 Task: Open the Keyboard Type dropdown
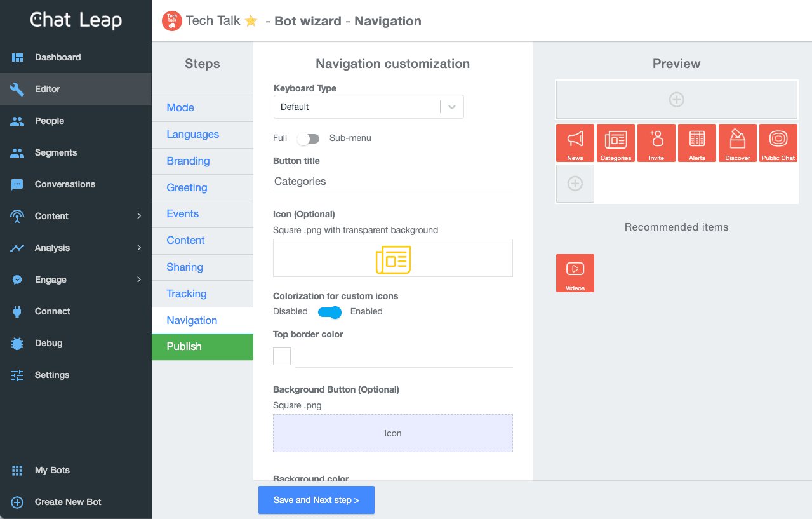pos(451,107)
